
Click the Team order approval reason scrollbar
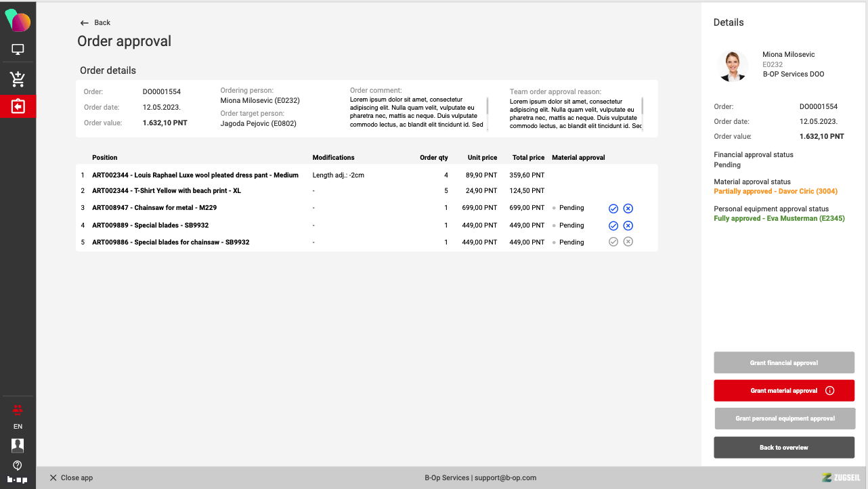pyautogui.click(x=642, y=107)
